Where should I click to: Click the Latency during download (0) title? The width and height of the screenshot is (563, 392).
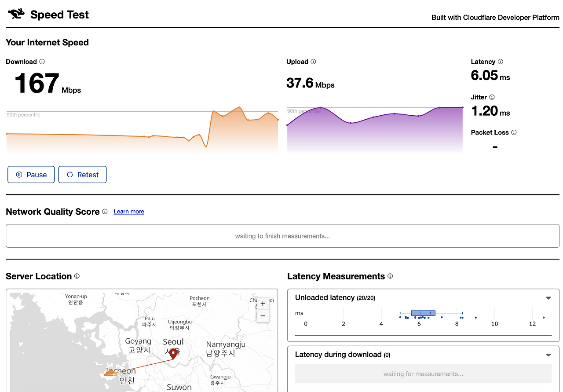343,355
